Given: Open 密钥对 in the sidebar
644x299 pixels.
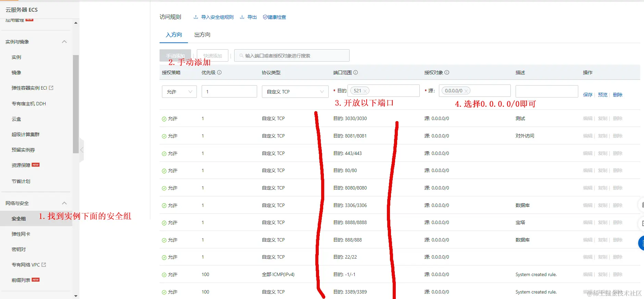Looking at the screenshot, I should [x=18, y=249].
